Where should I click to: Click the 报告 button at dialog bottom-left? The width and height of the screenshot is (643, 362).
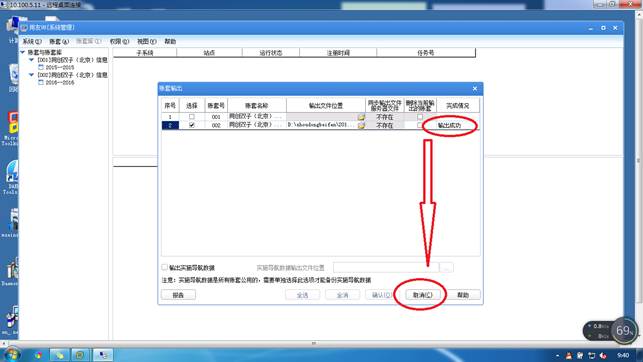click(178, 295)
